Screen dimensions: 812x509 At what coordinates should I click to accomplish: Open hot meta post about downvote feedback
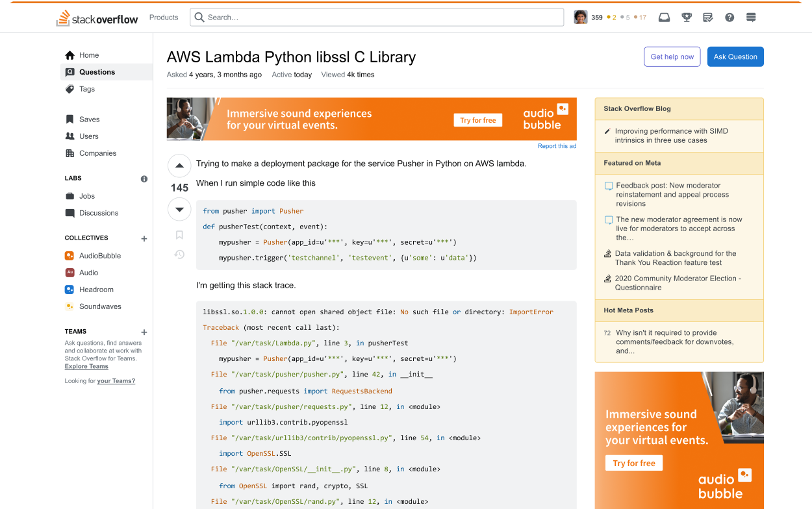675,341
